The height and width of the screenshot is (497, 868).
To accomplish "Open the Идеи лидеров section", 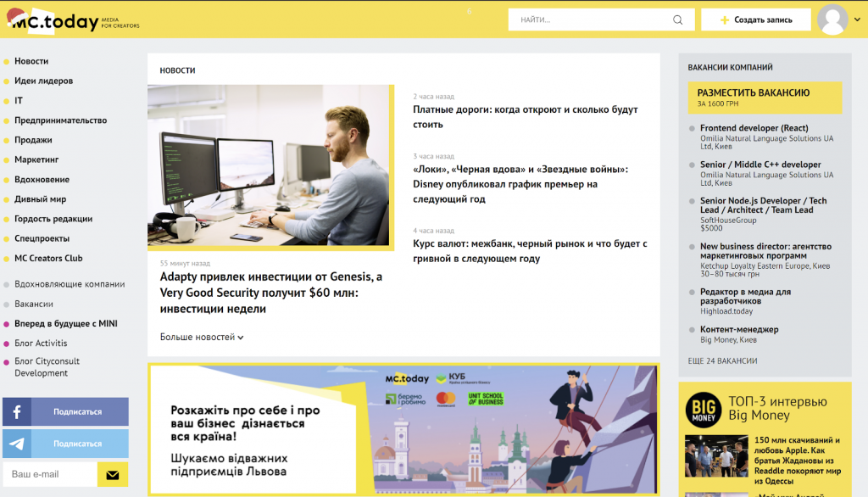I will point(44,81).
